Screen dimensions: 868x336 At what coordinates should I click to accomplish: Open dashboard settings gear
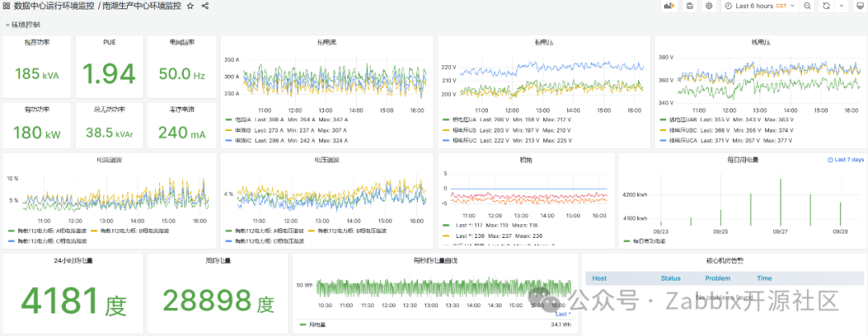pos(709,6)
